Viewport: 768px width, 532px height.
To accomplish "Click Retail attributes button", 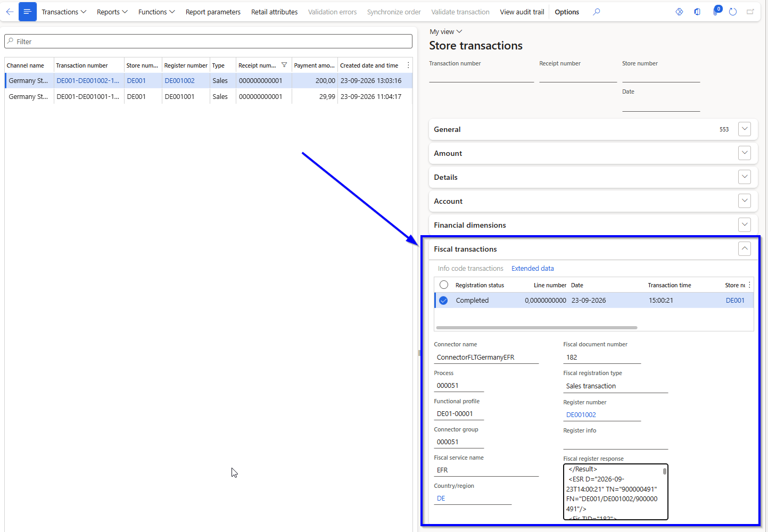I will click(x=275, y=12).
